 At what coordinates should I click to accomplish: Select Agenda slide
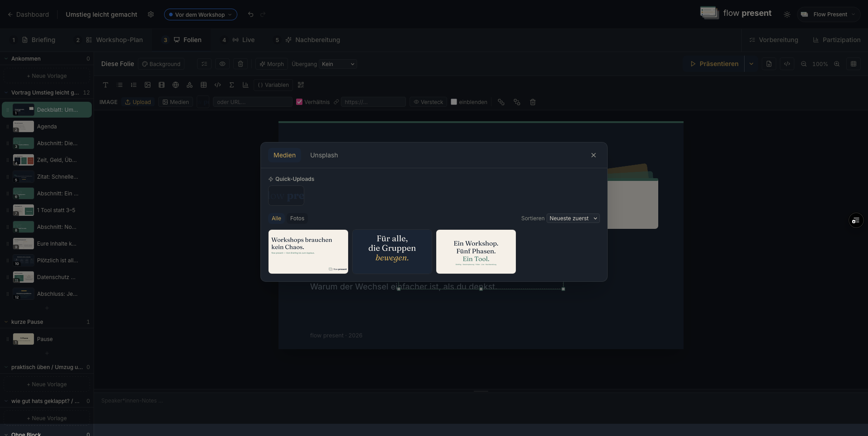pos(47,127)
